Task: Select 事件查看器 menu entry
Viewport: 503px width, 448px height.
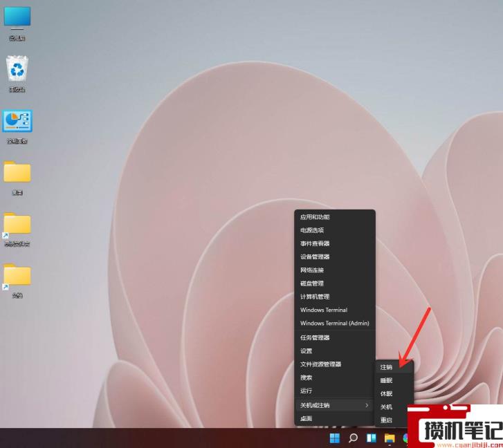Action: (x=335, y=243)
